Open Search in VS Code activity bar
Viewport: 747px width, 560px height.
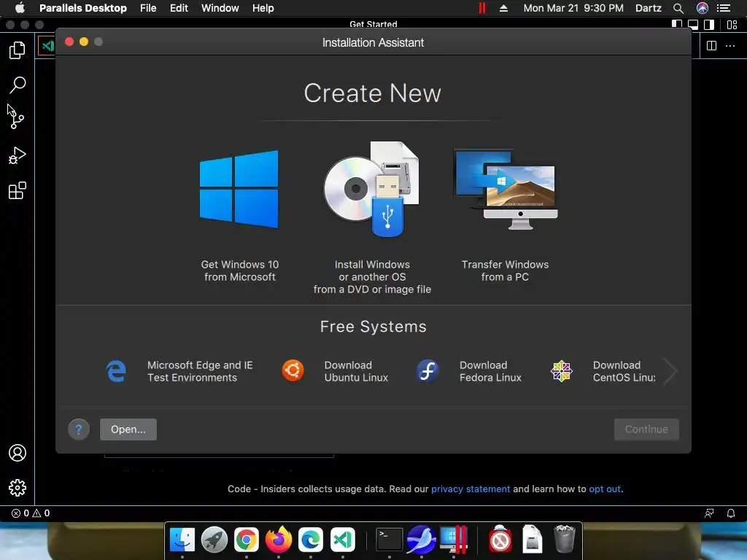pos(18,85)
